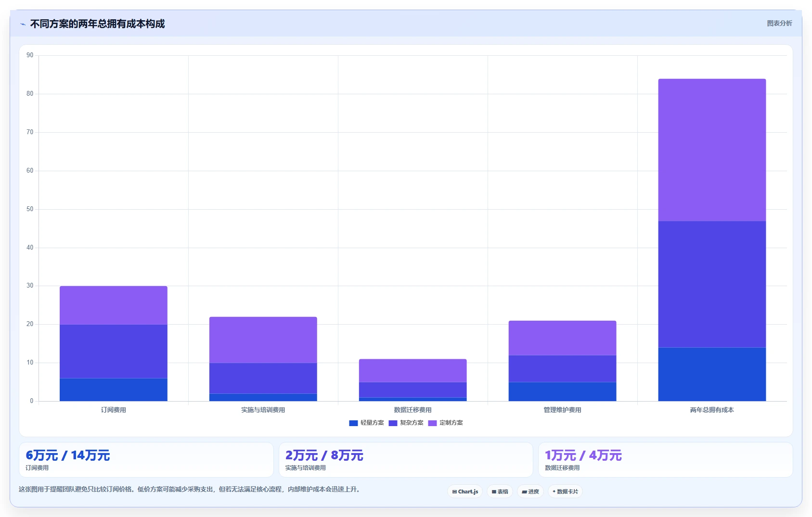
Task: Toggle the 轻量方案 legend label
Action: [372, 423]
